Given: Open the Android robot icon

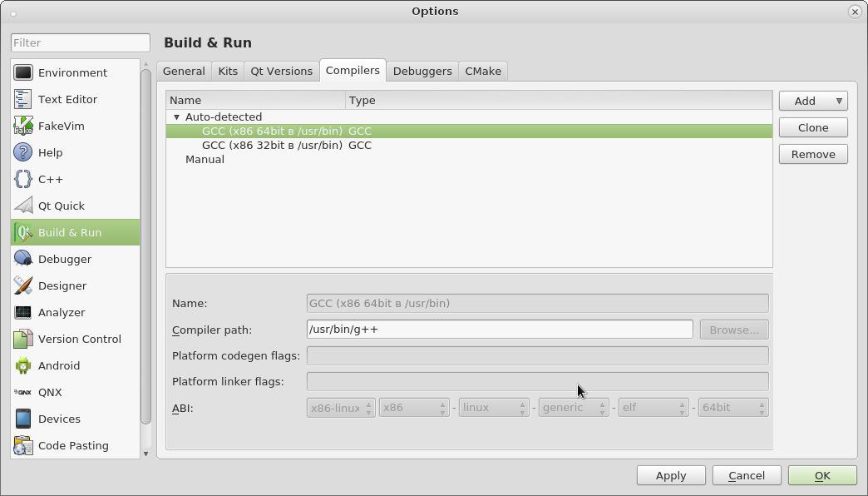Looking at the screenshot, I should [x=23, y=365].
